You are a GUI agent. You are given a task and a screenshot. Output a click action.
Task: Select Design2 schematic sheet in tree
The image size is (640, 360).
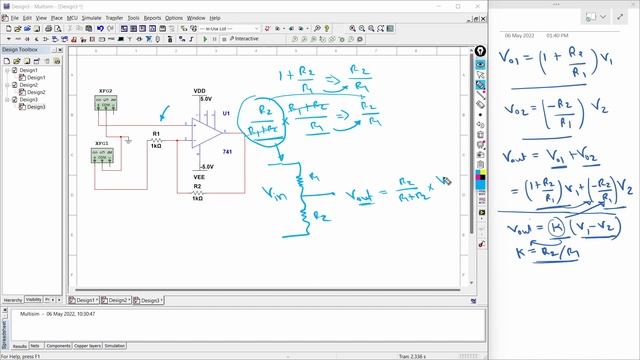point(36,92)
